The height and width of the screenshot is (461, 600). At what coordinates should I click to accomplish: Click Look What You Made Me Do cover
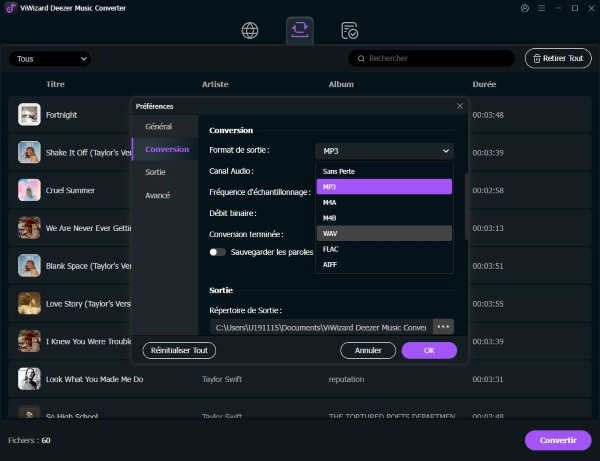[x=29, y=379]
